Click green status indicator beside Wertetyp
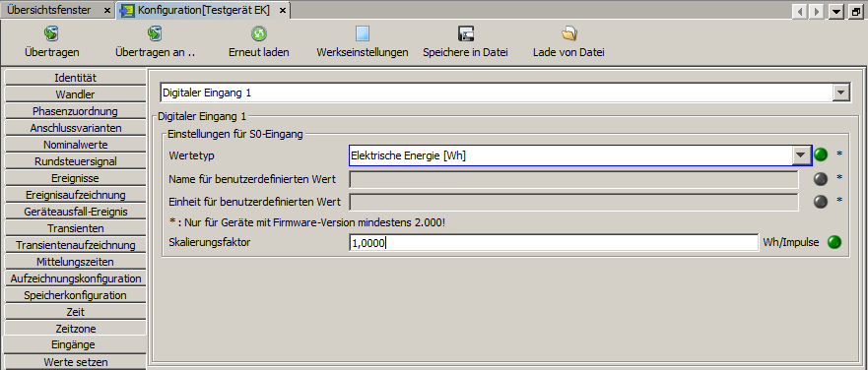The height and width of the screenshot is (370, 868). pyautogui.click(x=821, y=154)
